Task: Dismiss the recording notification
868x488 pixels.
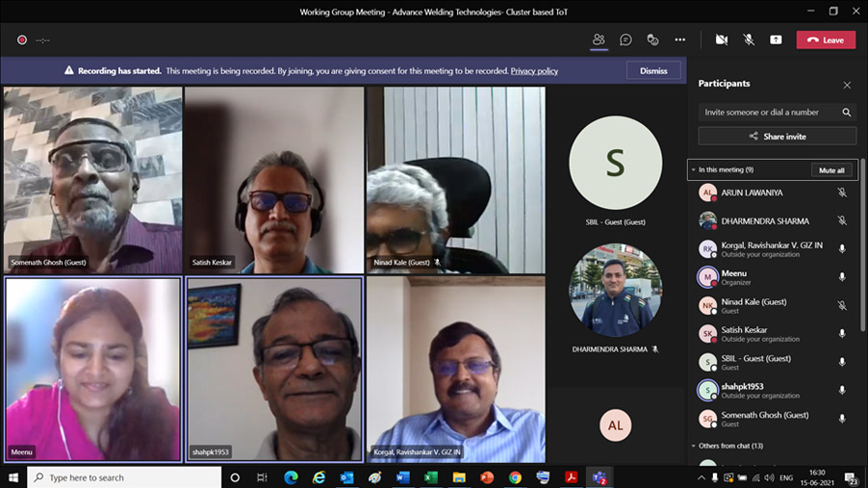Action: click(653, 70)
